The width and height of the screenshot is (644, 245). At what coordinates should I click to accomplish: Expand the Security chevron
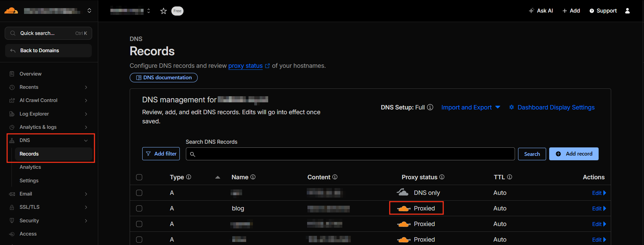click(86, 221)
